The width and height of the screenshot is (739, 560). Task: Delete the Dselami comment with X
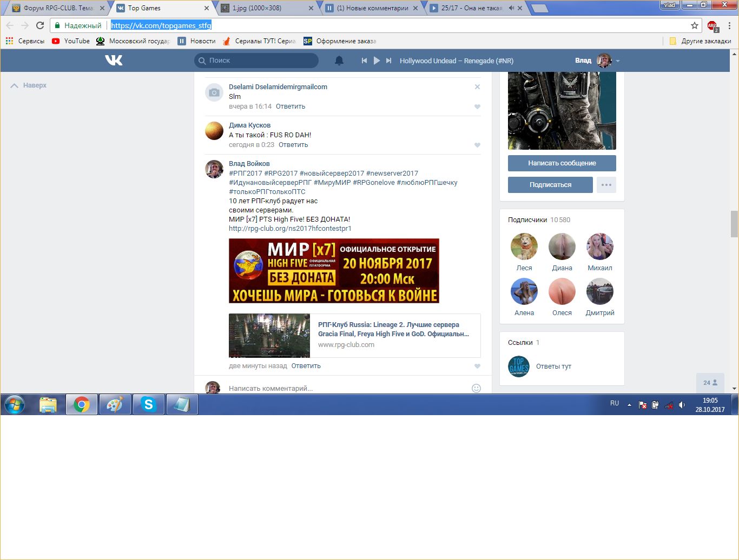pyautogui.click(x=477, y=86)
